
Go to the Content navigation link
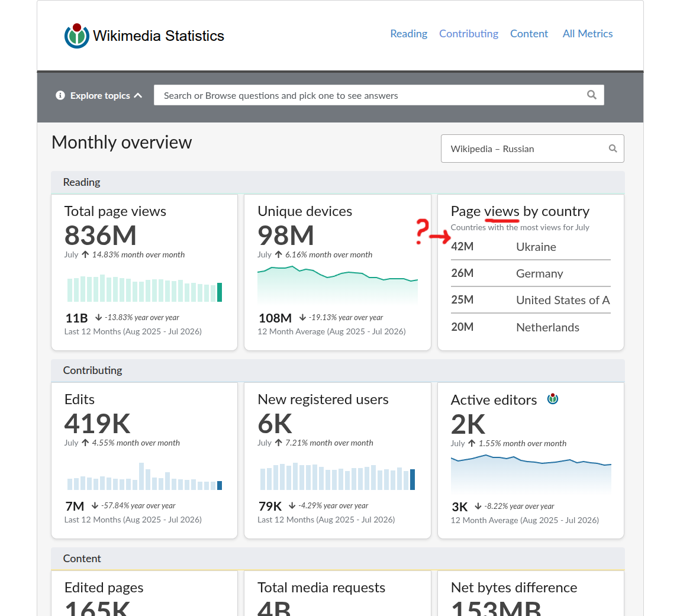528,34
